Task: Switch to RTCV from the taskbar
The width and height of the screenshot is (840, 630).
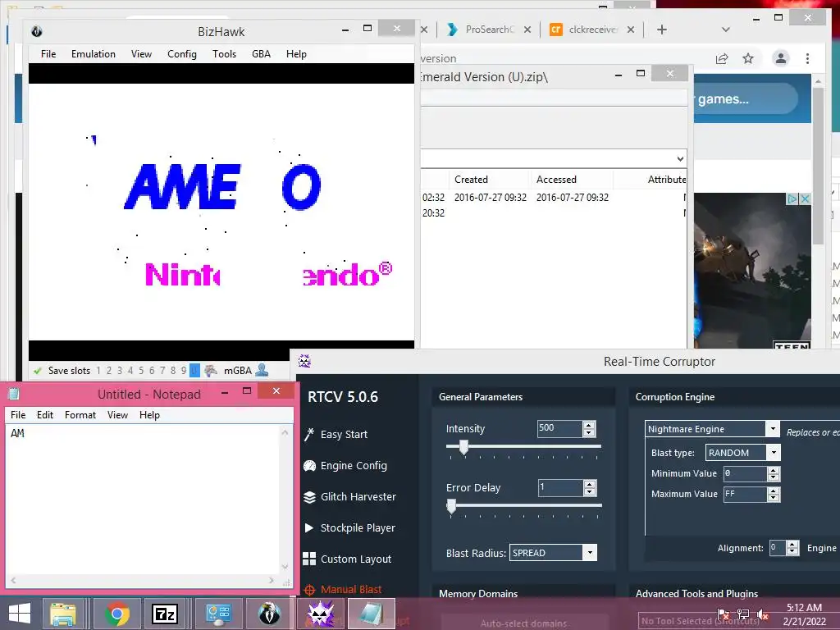Action: click(x=321, y=614)
